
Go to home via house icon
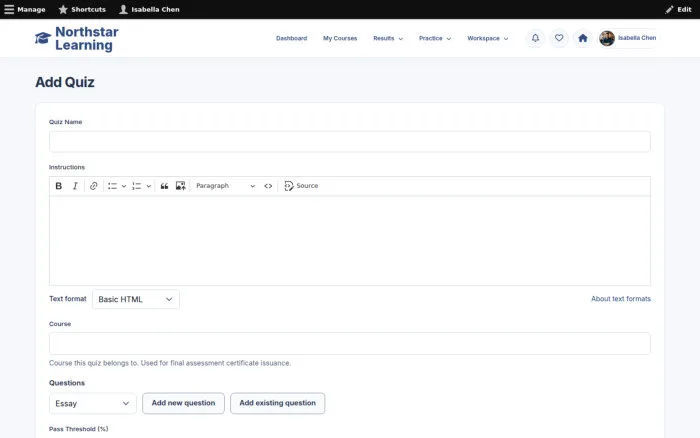click(x=583, y=38)
